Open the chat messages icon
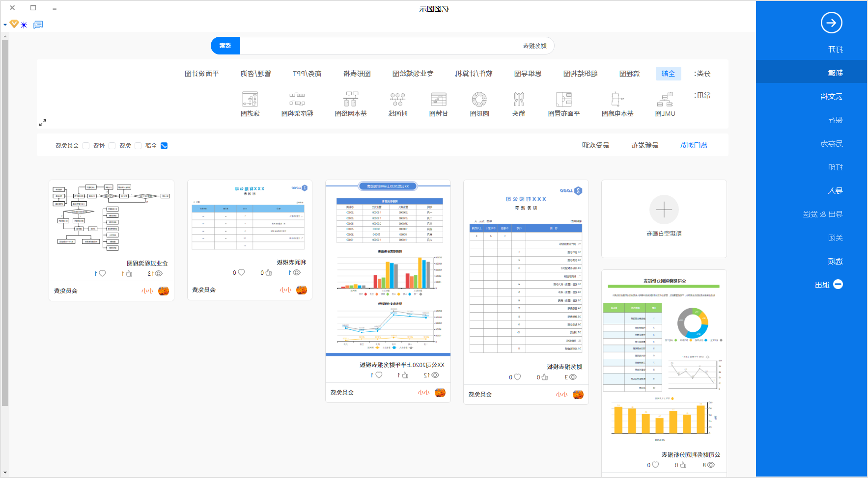 coord(38,25)
